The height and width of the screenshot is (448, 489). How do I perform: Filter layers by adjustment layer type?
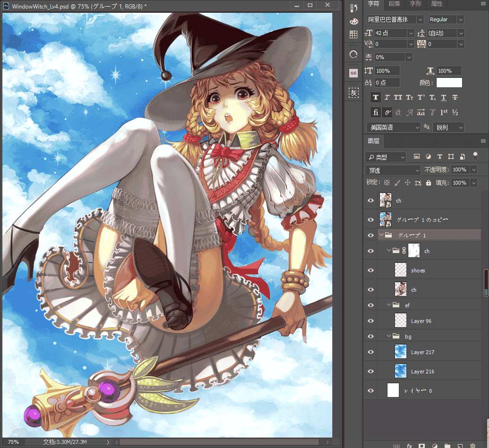[x=428, y=157]
